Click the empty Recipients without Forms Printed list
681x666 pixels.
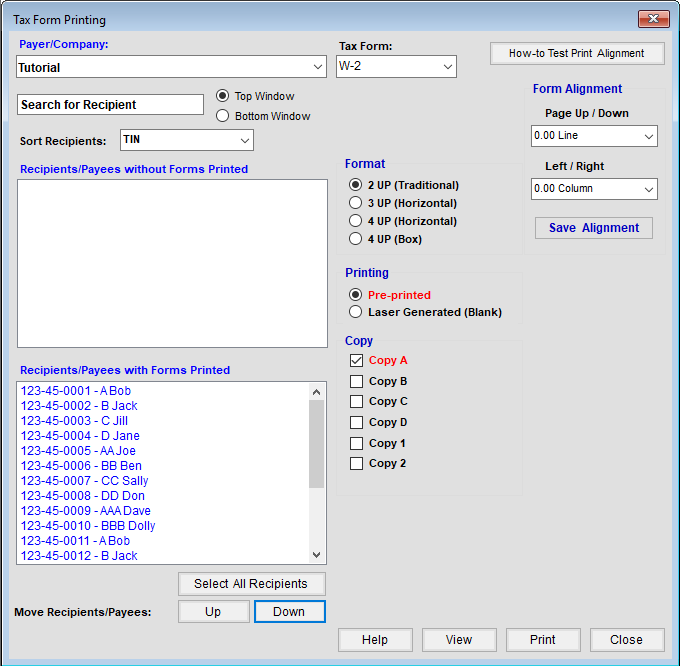[x=172, y=263]
